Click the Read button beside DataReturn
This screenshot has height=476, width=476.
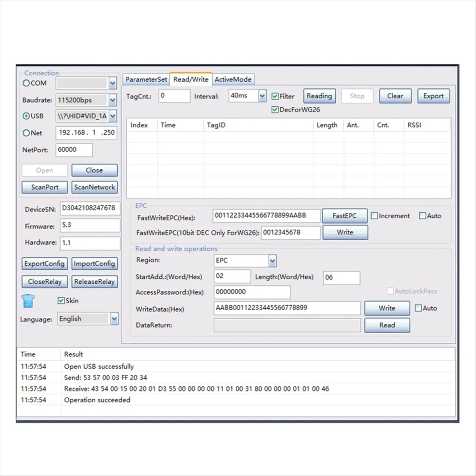(x=387, y=325)
